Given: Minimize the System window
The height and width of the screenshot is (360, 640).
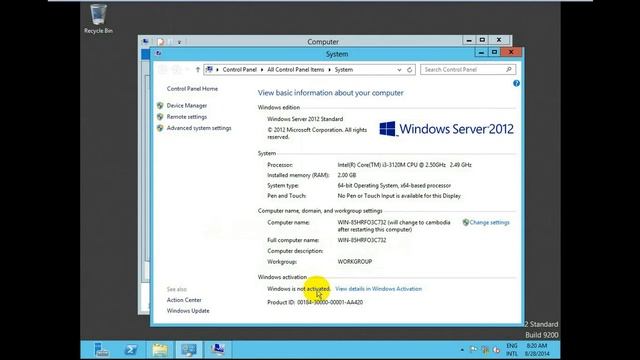Looking at the screenshot, I should pyautogui.click(x=482, y=53).
